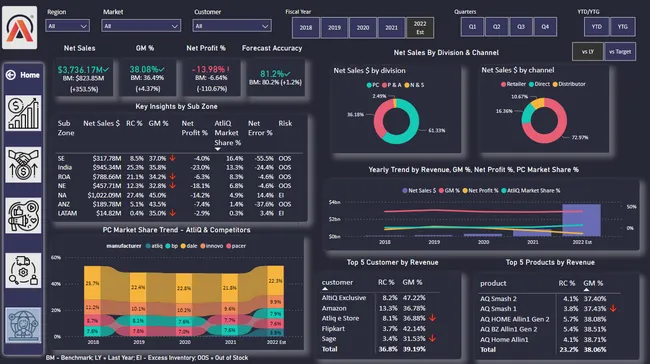Click sort arrow under customer column header

pos(325,289)
